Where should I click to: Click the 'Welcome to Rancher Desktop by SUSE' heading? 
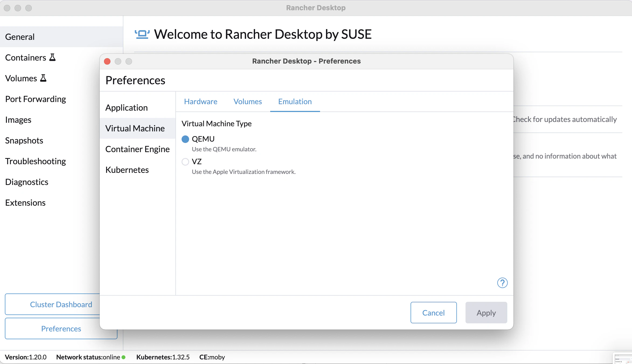tap(263, 34)
